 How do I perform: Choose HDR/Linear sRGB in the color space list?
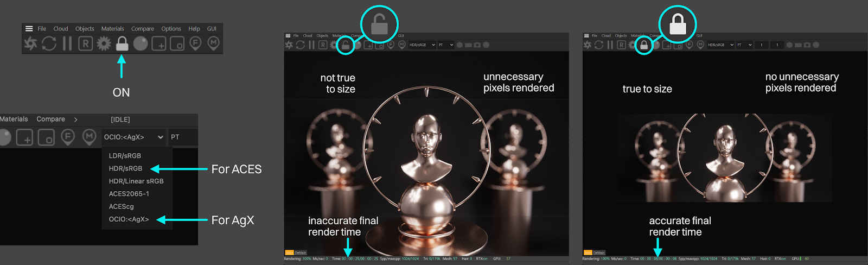click(136, 181)
